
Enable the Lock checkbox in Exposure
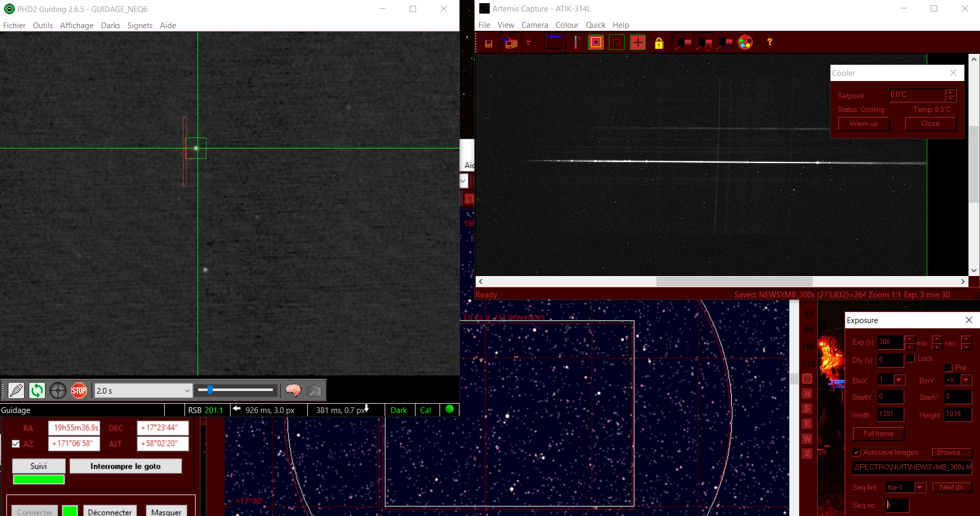(912, 358)
